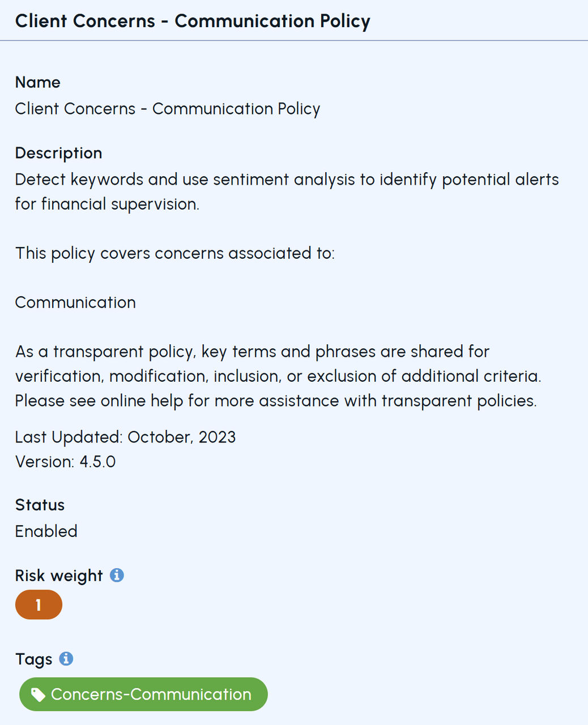The height and width of the screenshot is (725, 588).
Task: Click the Enabled status value
Action: 46,531
